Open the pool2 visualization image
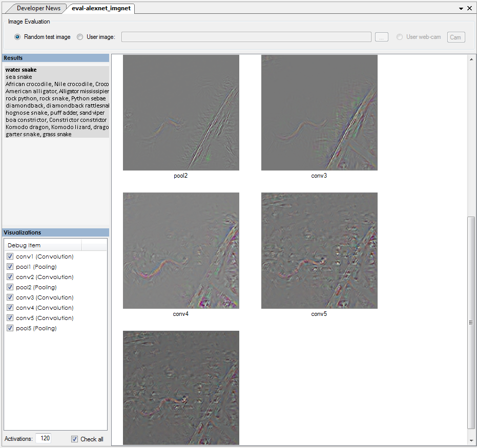The image size is (477, 448). (181, 113)
